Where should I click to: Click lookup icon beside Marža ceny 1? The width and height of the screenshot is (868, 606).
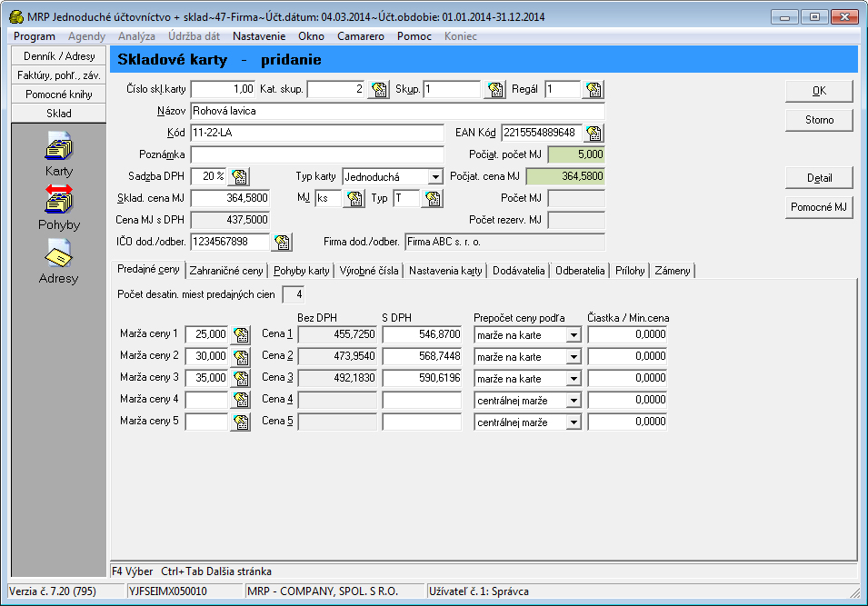pos(240,334)
